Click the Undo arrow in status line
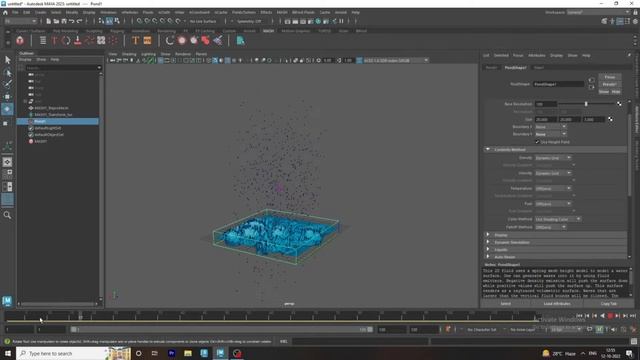640x360 pixels. pos(71,21)
